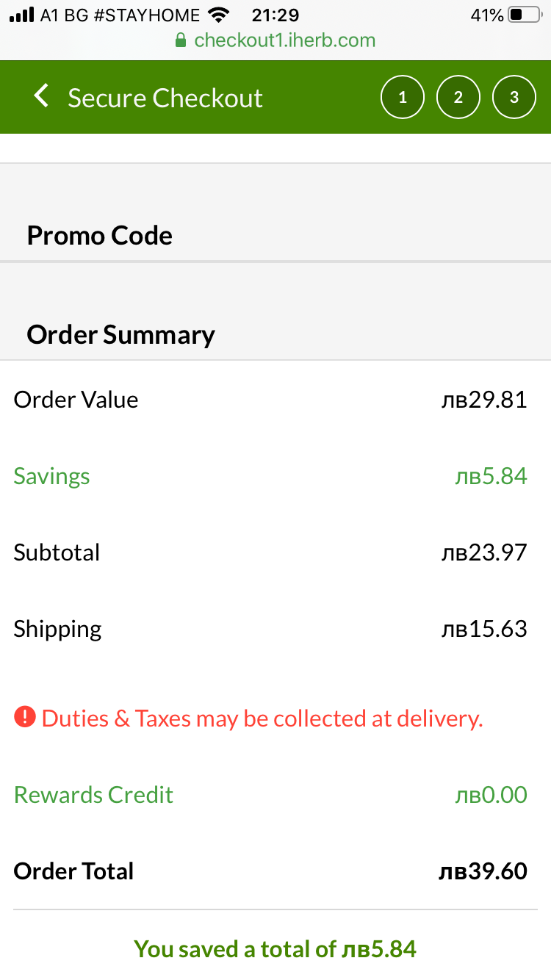The width and height of the screenshot is (551, 980).
Task: Tap the Order Summary section header
Action: point(120,334)
